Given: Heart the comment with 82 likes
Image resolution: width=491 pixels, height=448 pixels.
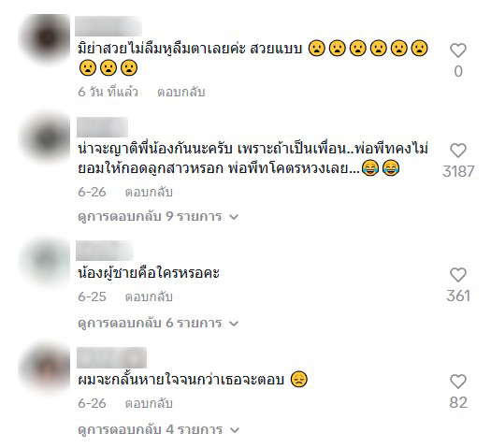Looking at the screenshot, I should click(458, 382).
